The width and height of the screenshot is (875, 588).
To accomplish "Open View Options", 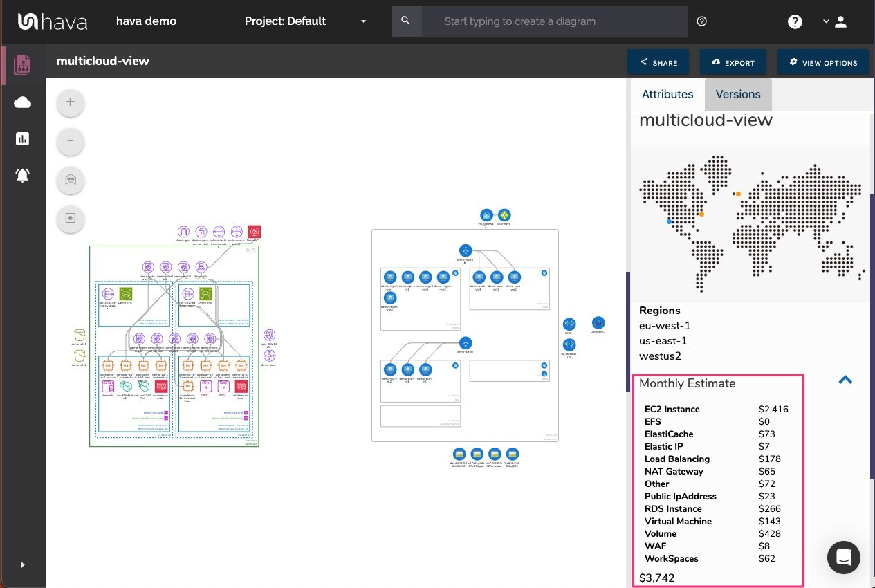I will pyautogui.click(x=822, y=62).
